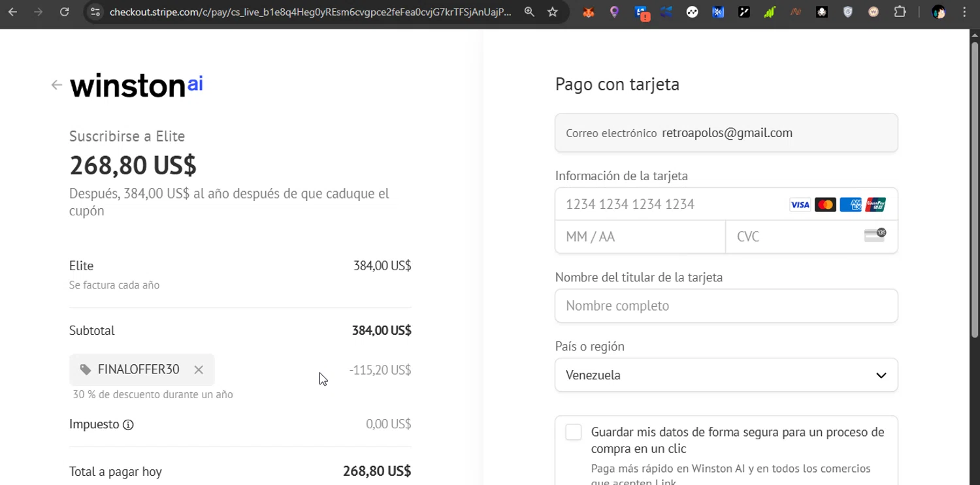Click the 'Se factura cada año' text
980x485 pixels.
pyautogui.click(x=114, y=285)
